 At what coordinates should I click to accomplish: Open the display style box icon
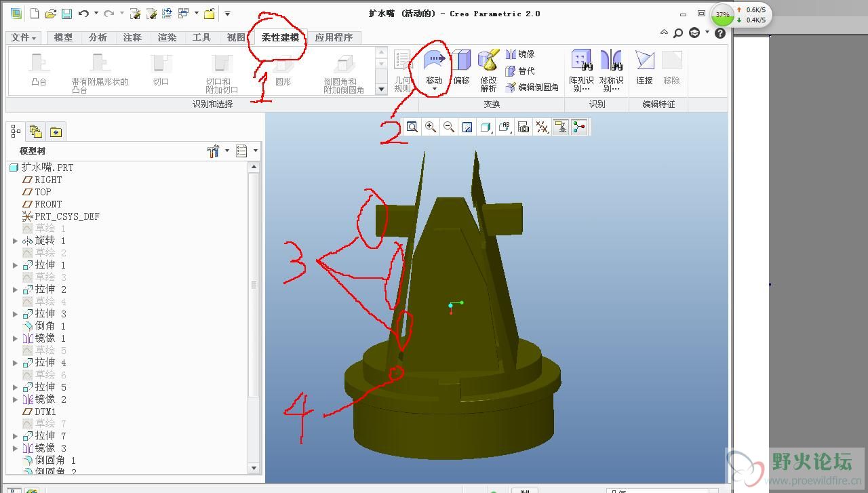pyautogui.click(x=486, y=127)
